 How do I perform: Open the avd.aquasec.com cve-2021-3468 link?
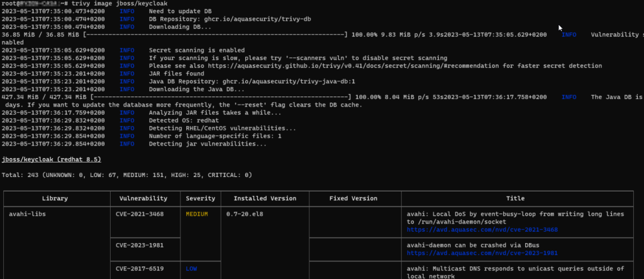point(482,230)
